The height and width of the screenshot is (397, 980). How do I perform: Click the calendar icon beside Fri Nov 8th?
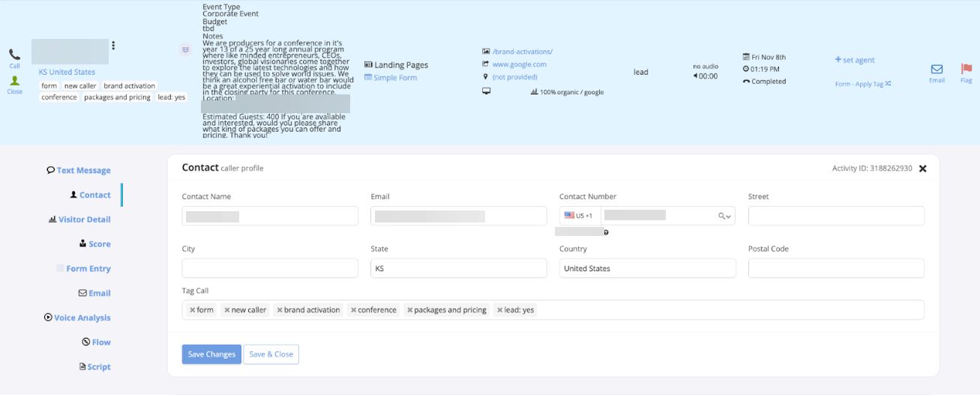pyautogui.click(x=746, y=57)
